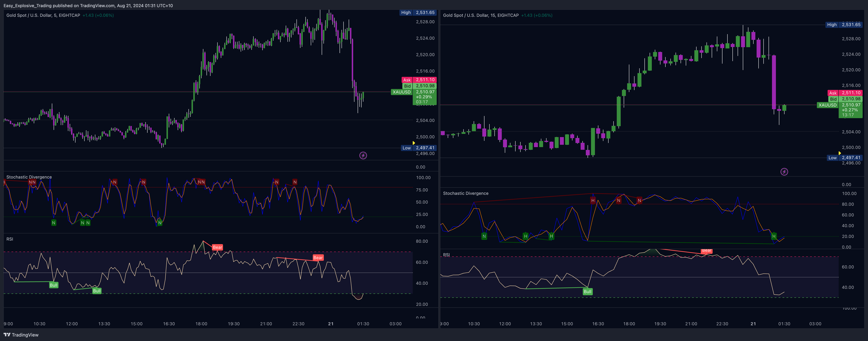
Task: Click the Bull label on the 15-minute RSI
Action: pyautogui.click(x=587, y=291)
